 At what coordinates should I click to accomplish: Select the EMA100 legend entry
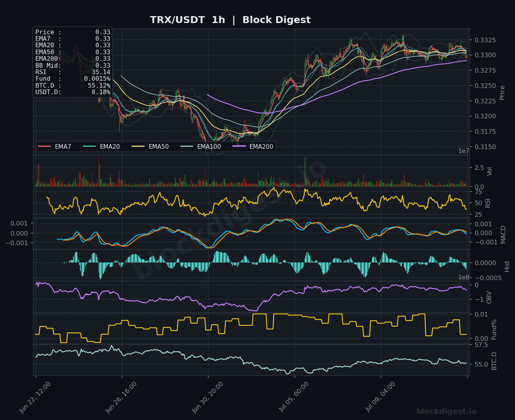[x=201, y=146]
